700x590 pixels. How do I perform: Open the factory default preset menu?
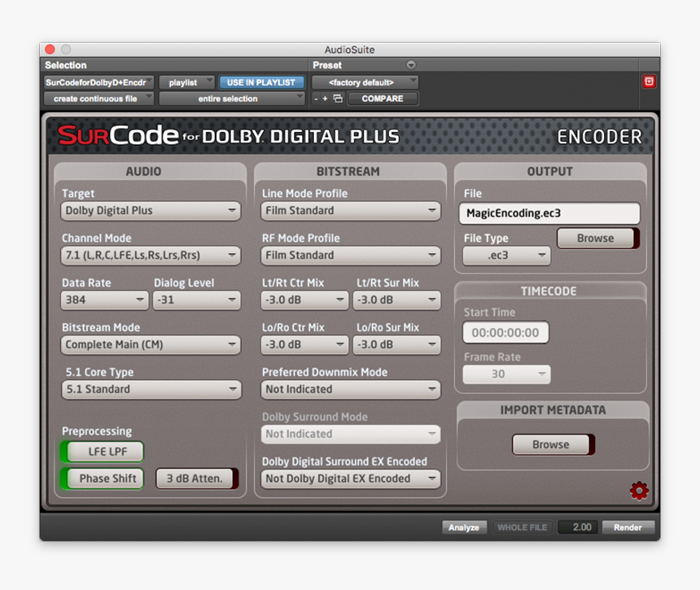click(365, 82)
